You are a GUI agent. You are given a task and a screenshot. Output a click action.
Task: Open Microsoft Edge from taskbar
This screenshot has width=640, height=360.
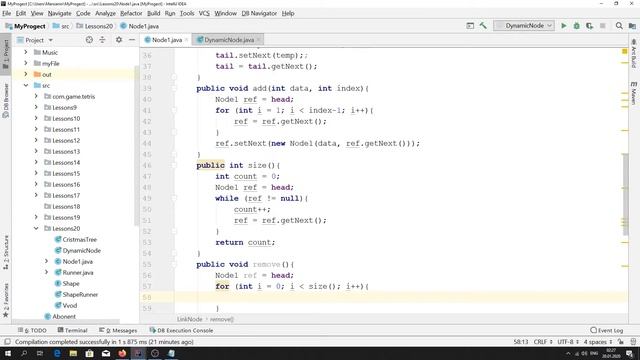pos(57,353)
